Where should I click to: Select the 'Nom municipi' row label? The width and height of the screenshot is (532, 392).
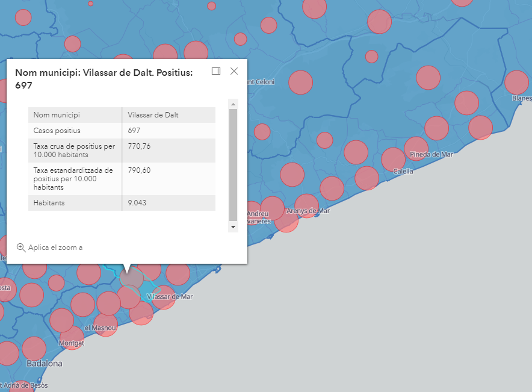(x=57, y=115)
